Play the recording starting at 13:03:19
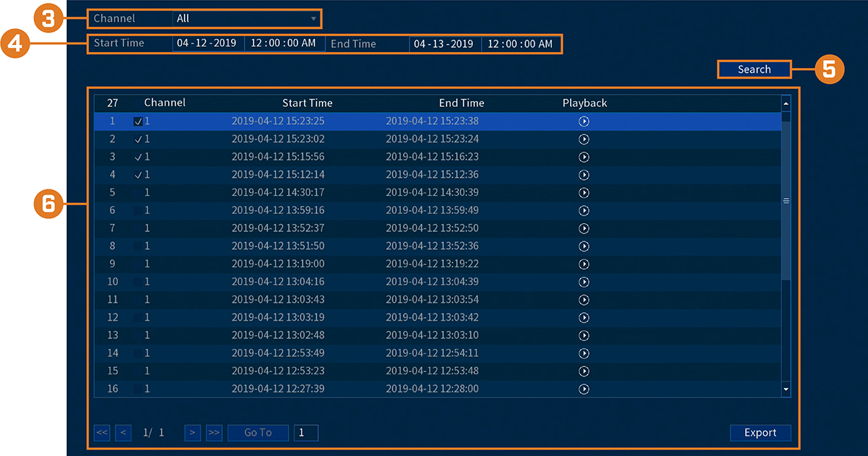Image resolution: width=868 pixels, height=456 pixels. [584, 317]
